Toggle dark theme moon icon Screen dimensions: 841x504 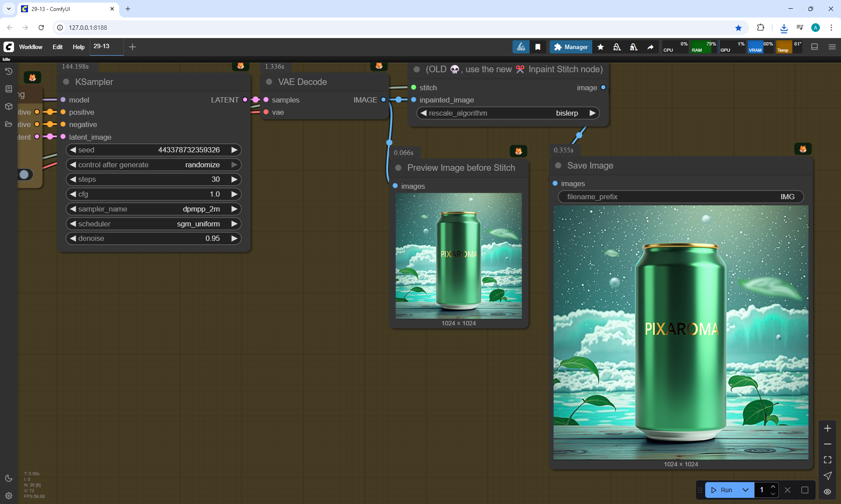coord(8,478)
